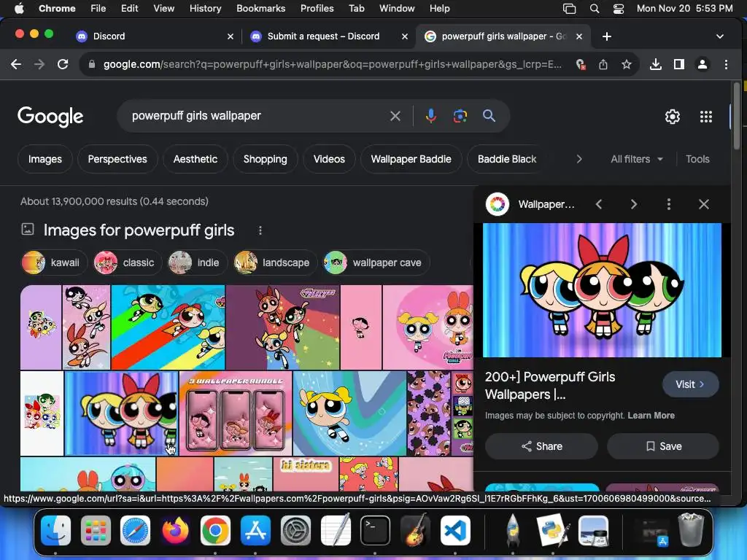The height and width of the screenshot is (560, 747).
Task: Open Visual Studio Code from the Dock
Action: [x=455, y=531]
